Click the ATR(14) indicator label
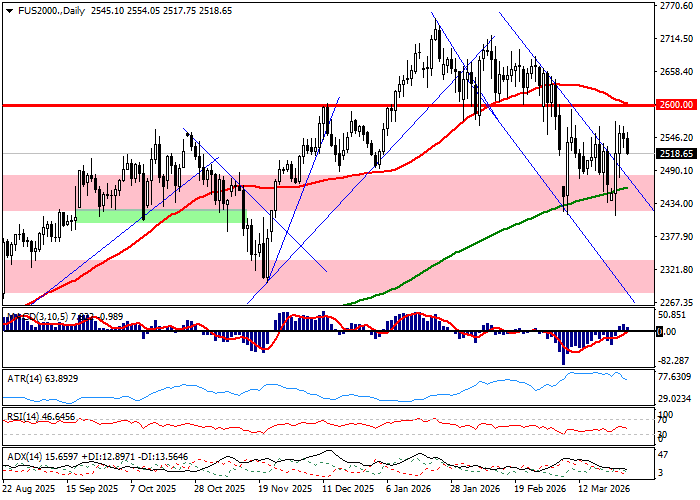The width and height of the screenshot is (700, 500). pos(26,380)
